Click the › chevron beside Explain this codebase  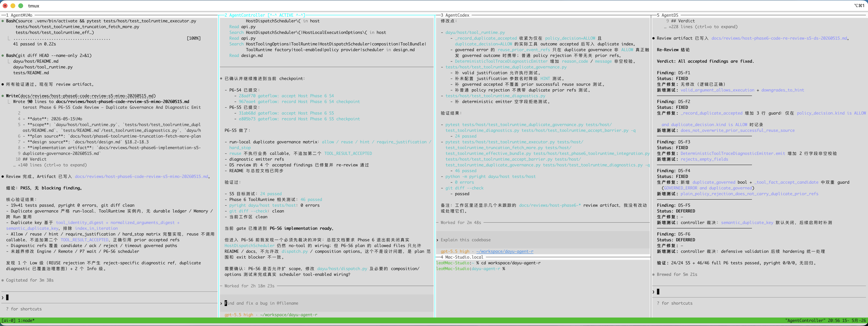pos(437,240)
